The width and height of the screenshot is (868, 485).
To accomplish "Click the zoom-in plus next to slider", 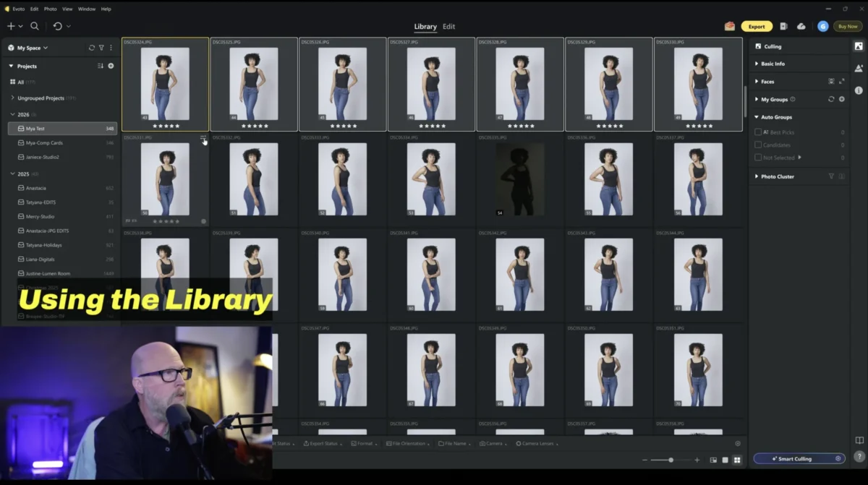I will point(697,460).
